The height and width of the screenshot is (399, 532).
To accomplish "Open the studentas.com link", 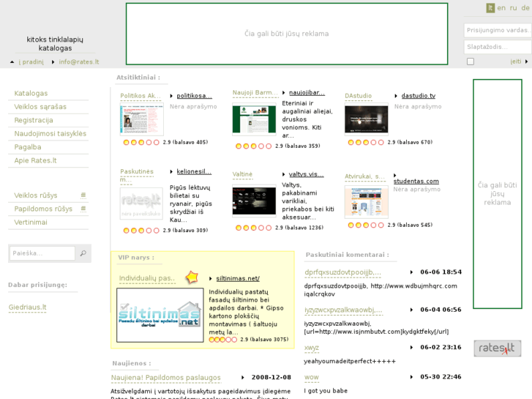I will coord(416,182).
